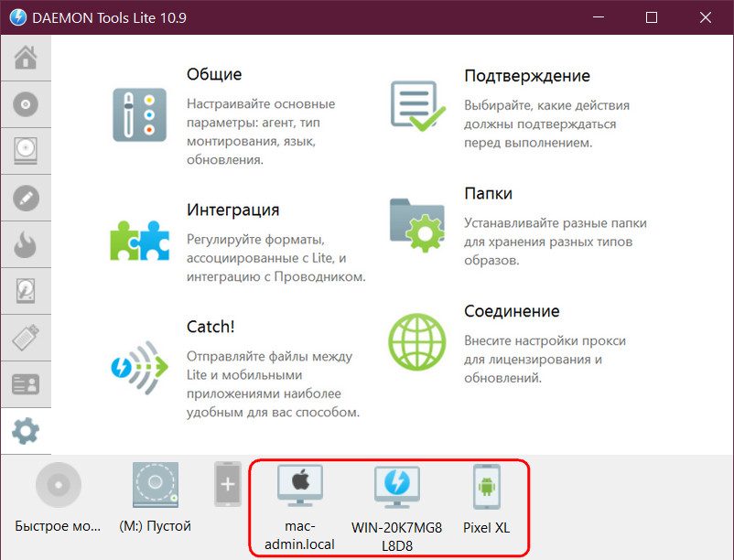Select the mac-admin.local device

click(x=300, y=486)
